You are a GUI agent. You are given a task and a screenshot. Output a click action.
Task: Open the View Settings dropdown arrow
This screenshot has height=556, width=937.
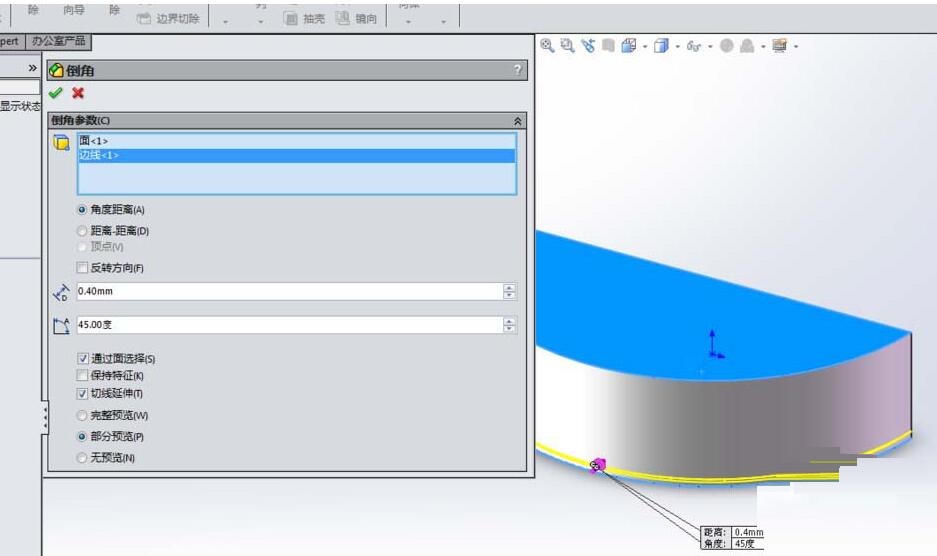[x=796, y=47]
